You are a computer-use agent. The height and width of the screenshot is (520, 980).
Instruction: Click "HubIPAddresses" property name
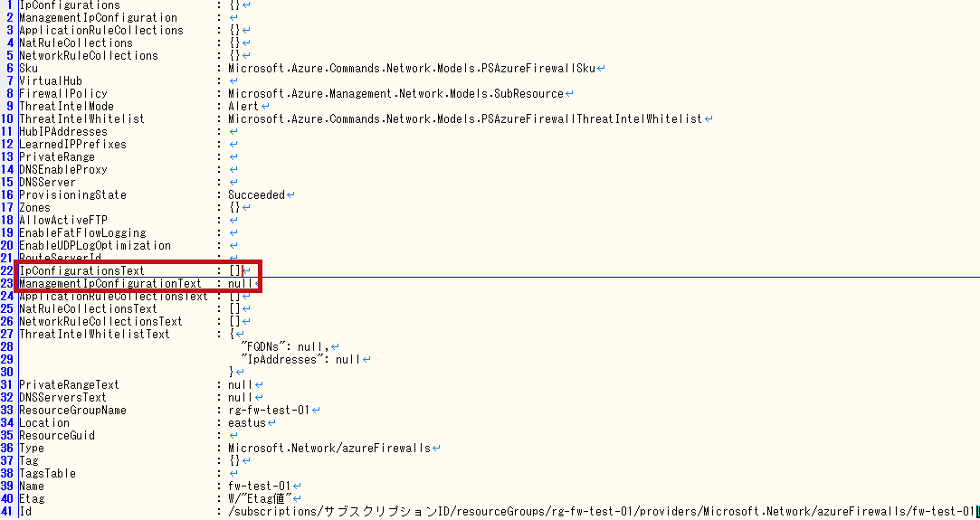pyautogui.click(x=63, y=132)
